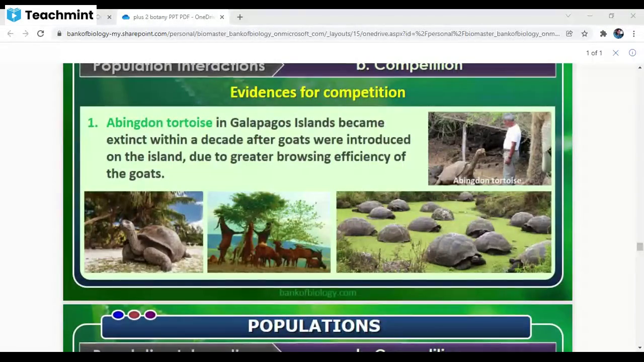Click the '1 of 1' page indicator
The image size is (644, 362).
[594, 53]
